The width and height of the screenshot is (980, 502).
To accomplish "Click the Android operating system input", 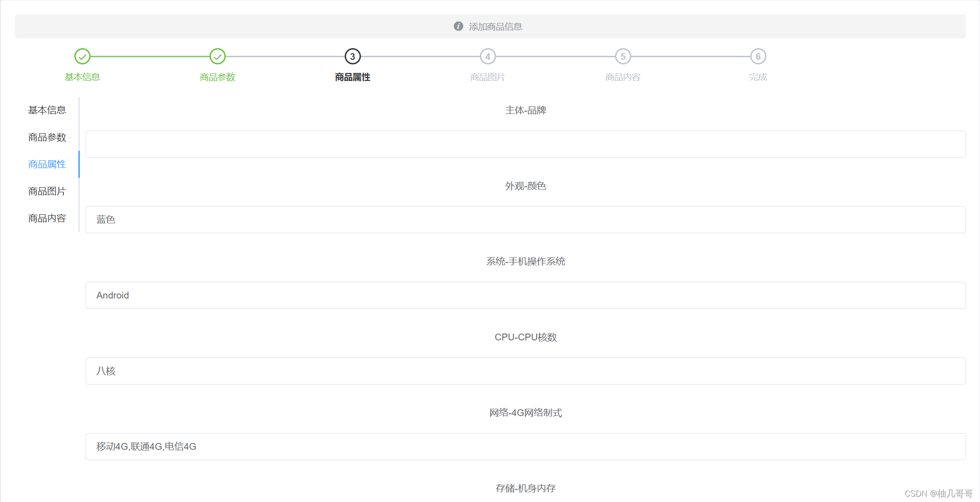I will click(525, 295).
